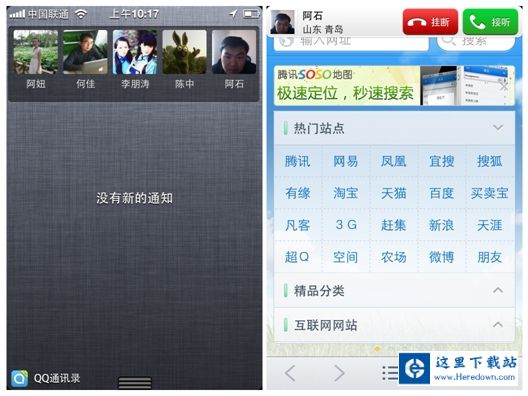Tap the battery status icon
Screen dimensions: 528x396
251,14
